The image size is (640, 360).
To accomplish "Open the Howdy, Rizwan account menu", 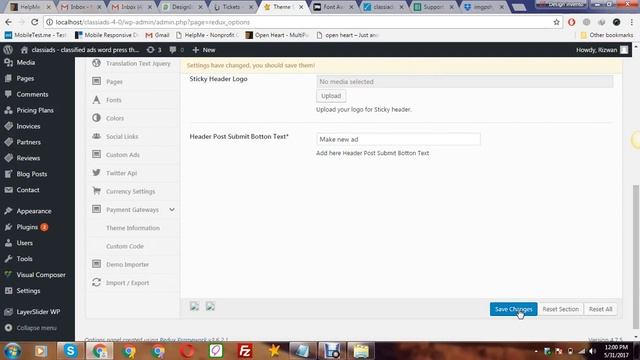I will click(602, 50).
